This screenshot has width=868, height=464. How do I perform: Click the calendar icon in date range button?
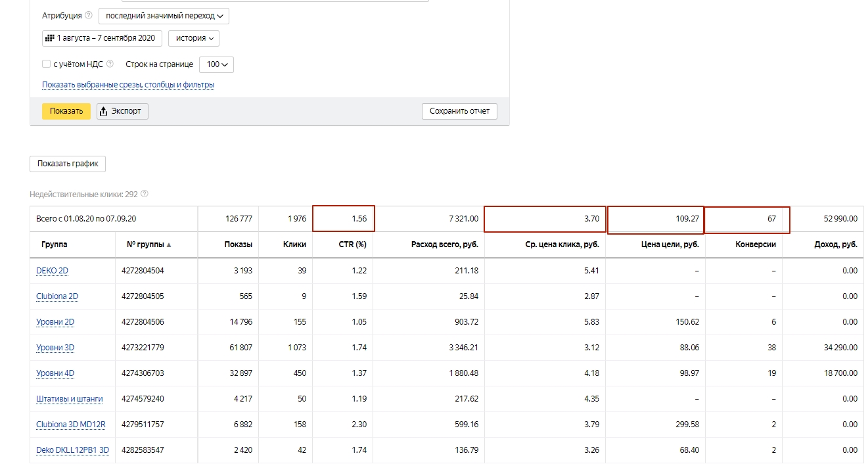click(49, 38)
